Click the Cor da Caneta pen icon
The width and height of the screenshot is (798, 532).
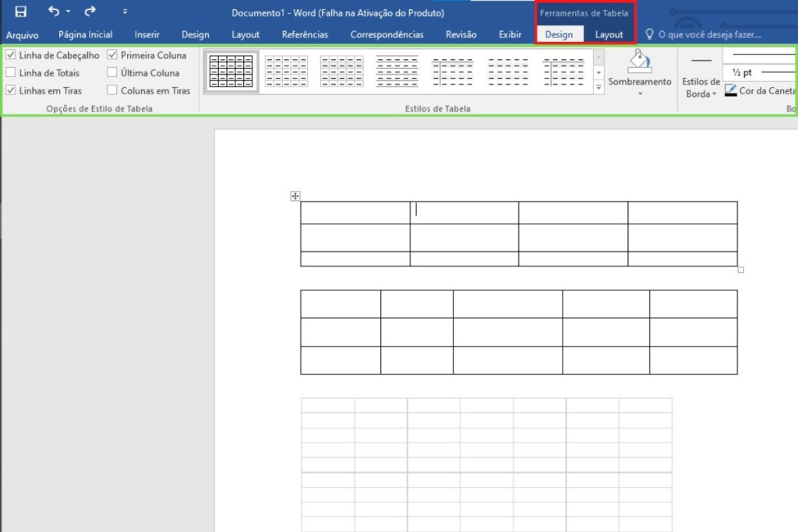730,90
